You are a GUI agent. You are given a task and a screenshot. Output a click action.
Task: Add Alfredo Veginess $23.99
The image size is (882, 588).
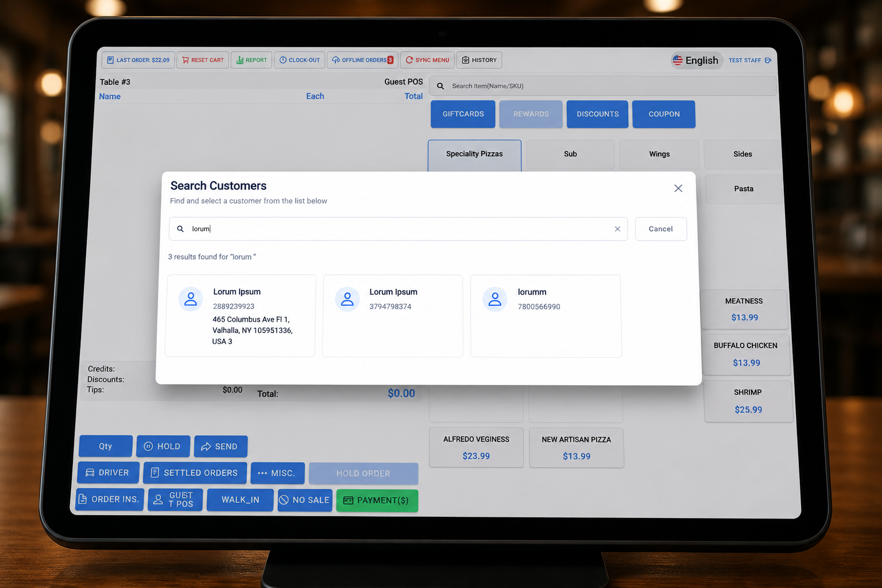476,447
